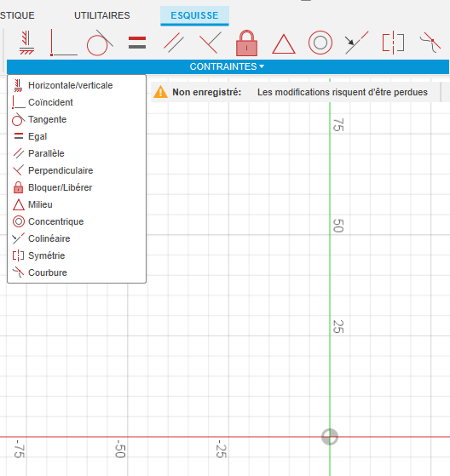This screenshot has width=450, height=476.
Task: Activate the Equal constraint toolbar icon
Action: [137, 43]
